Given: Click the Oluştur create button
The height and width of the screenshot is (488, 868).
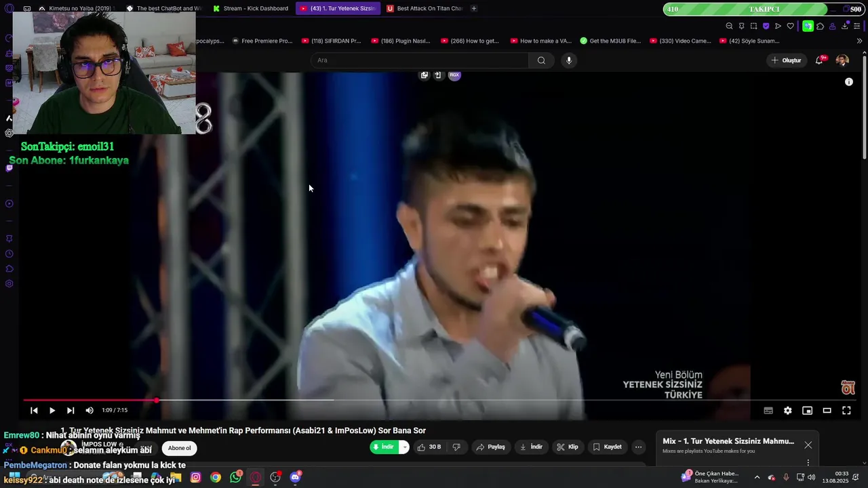Looking at the screenshot, I should pyautogui.click(x=787, y=60).
